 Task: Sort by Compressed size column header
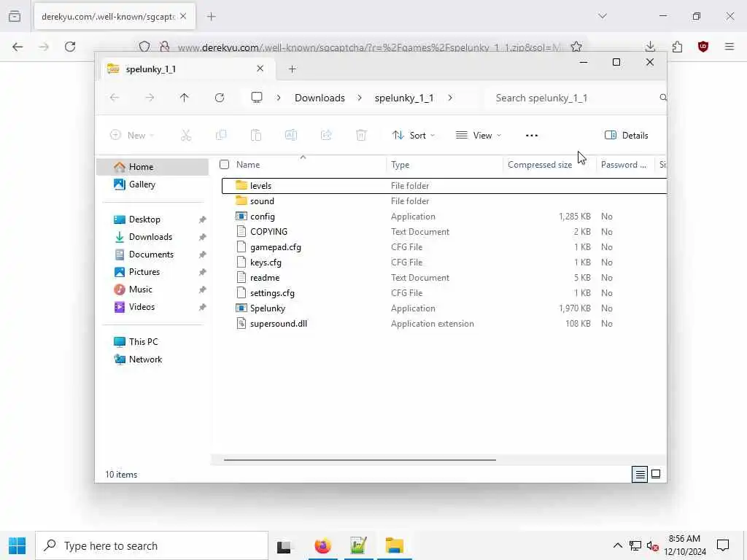pos(540,165)
